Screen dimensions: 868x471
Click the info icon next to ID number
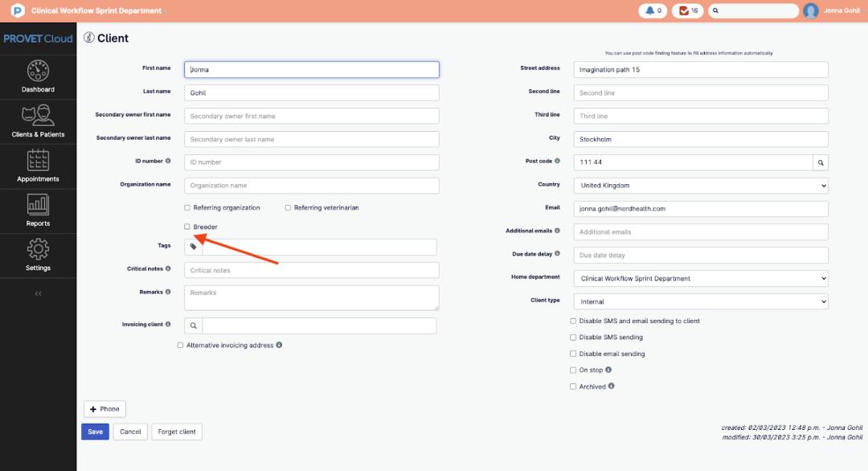tap(168, 161)
